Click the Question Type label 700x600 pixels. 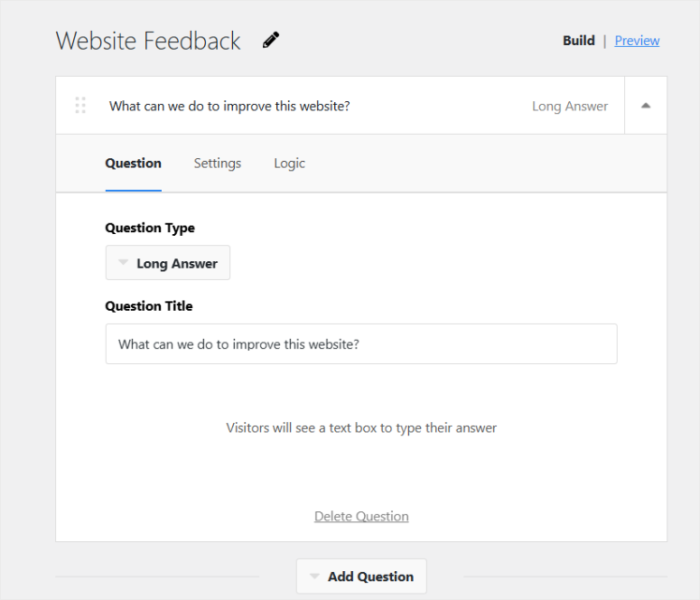coord(150,228)
